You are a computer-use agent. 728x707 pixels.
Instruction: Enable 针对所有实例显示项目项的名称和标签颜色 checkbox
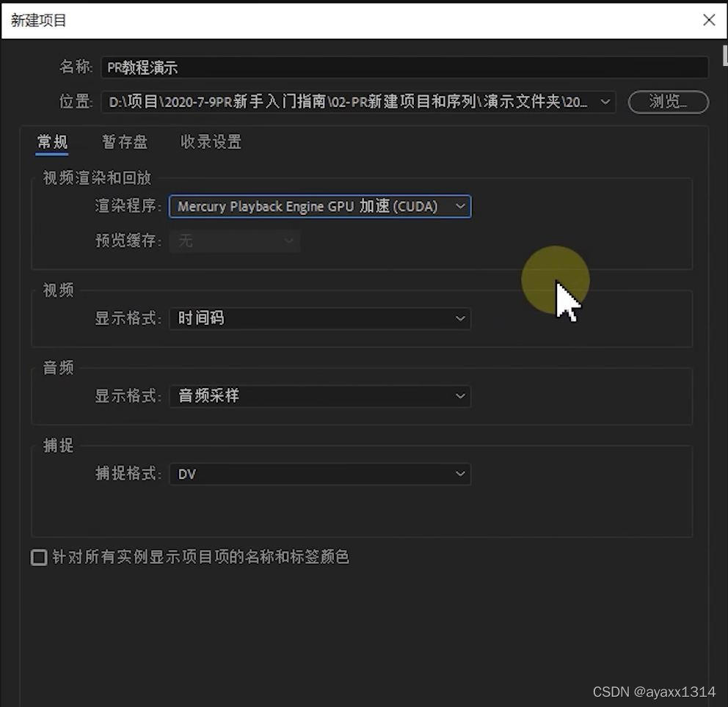[x=39, y=557]
